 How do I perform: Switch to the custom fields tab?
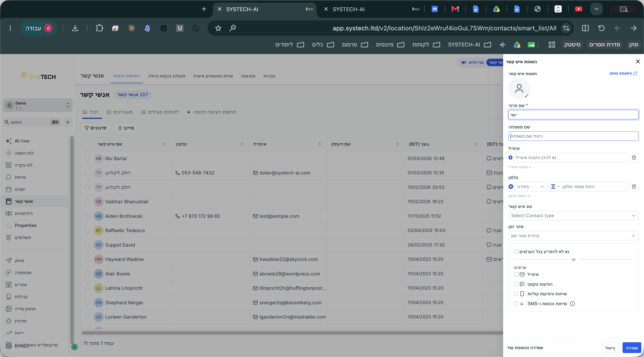click(213, 76)
